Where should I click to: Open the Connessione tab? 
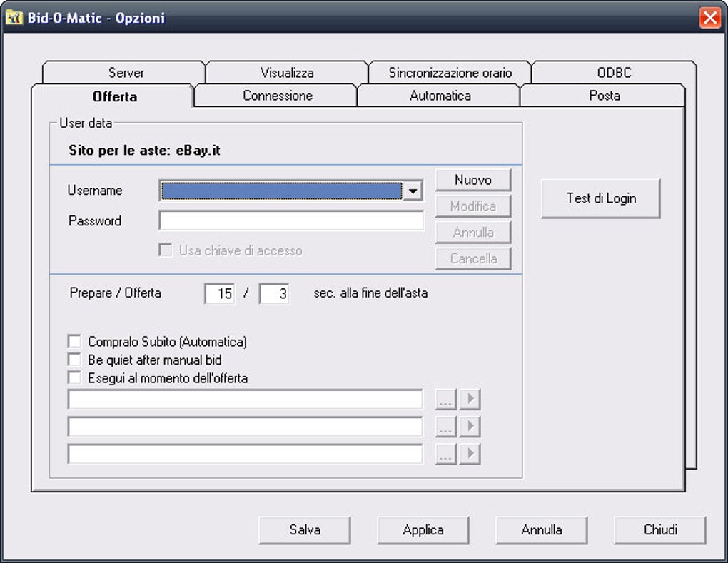pos(277,96)
